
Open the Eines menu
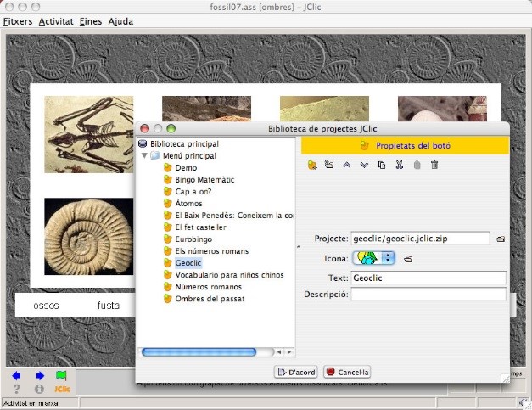(90, 20)
